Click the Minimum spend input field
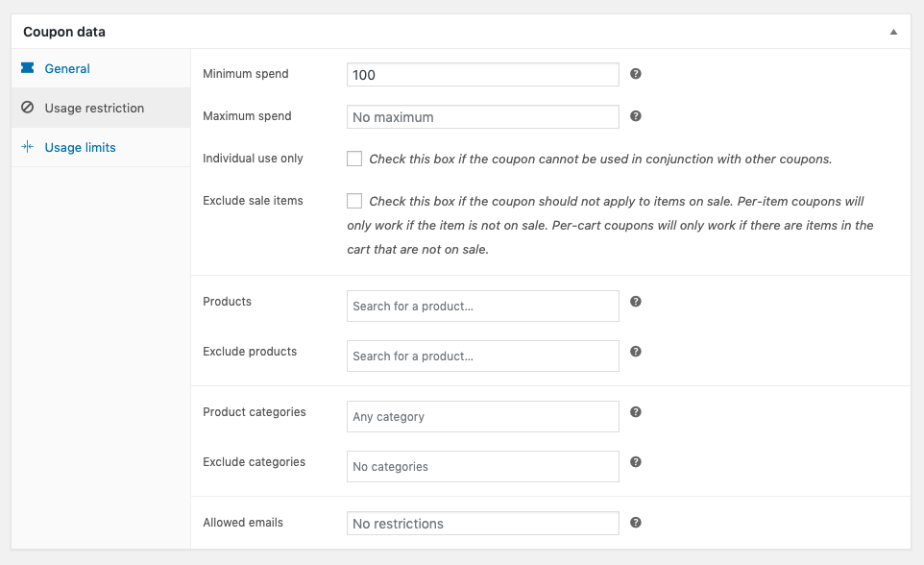 coord(482,75)
